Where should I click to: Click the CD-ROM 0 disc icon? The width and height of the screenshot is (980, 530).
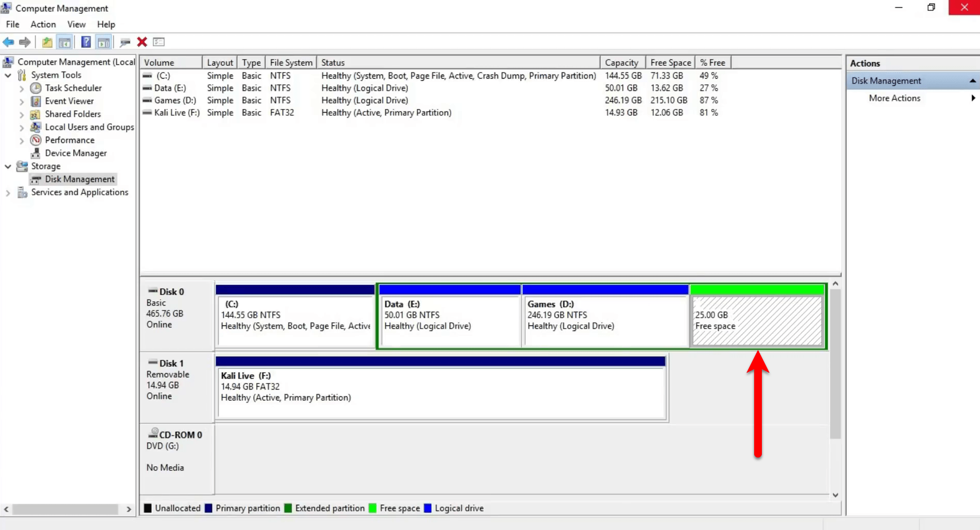tap(153, 433)
